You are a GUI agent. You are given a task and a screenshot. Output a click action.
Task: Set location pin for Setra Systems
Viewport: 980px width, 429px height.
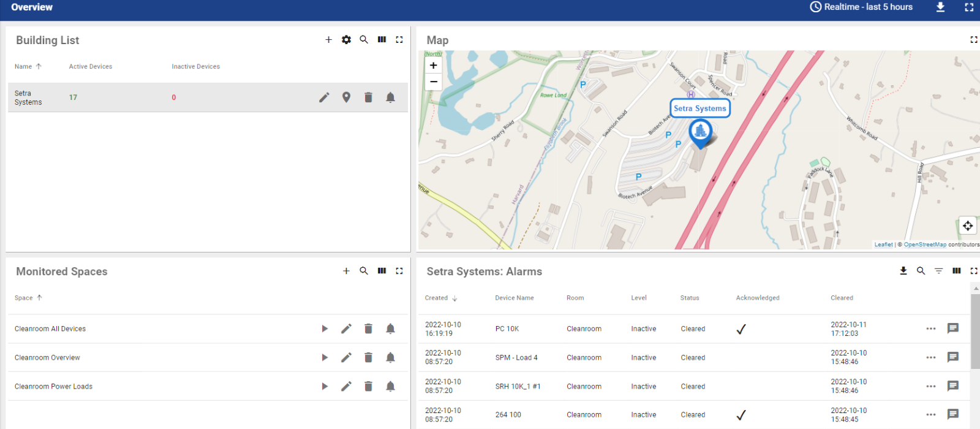pyautogui.click(x=346, y=97)
